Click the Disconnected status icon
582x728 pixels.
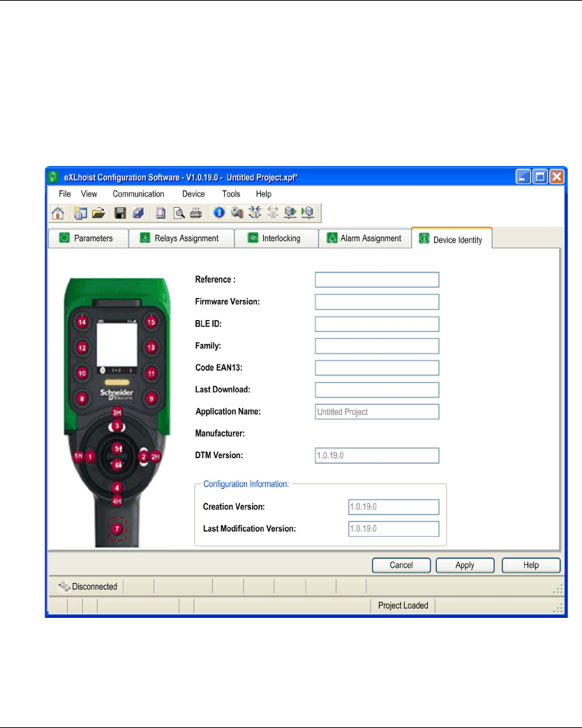64,586
